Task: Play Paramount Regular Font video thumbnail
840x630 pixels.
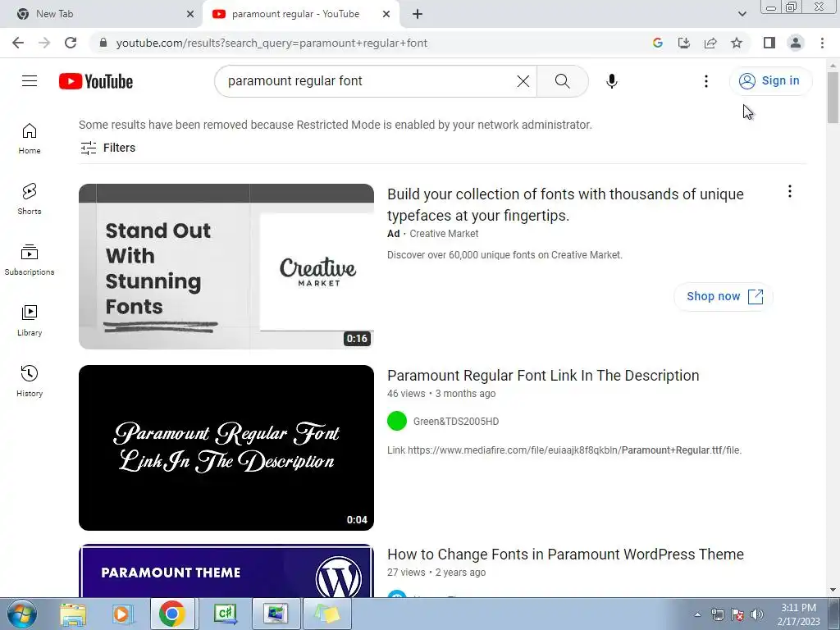Action: (x=226, y=448)
